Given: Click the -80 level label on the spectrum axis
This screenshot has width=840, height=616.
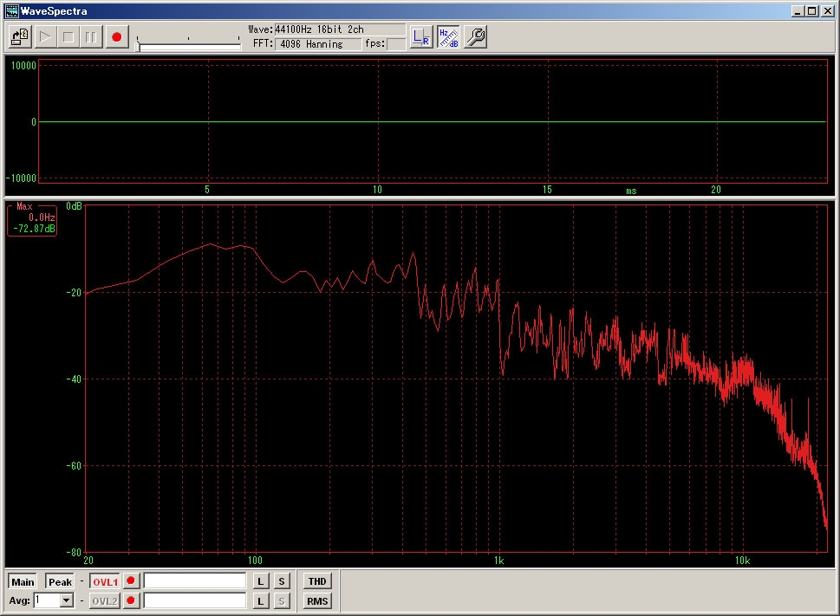Looking at the screenshot, I should pos(74,552).
